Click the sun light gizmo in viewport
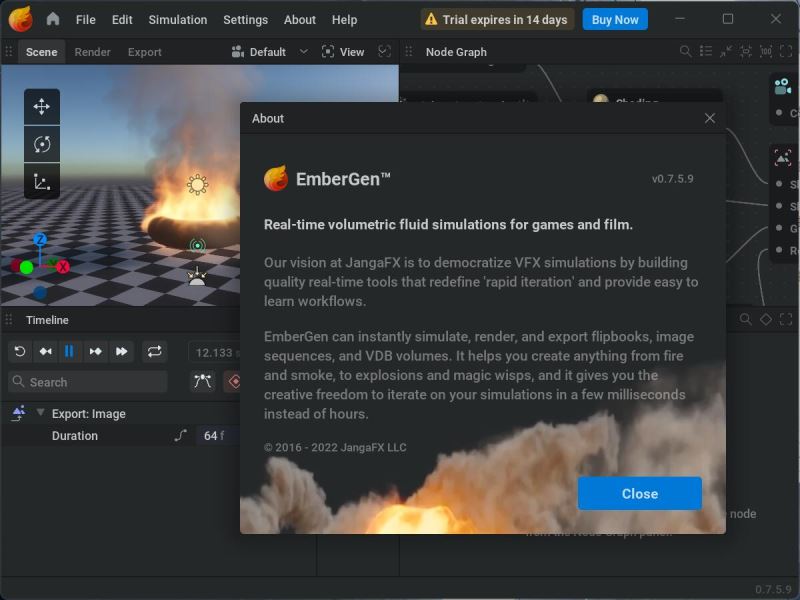Image resolution: width=800 pixels, height=600 pixels. point(197,185)
